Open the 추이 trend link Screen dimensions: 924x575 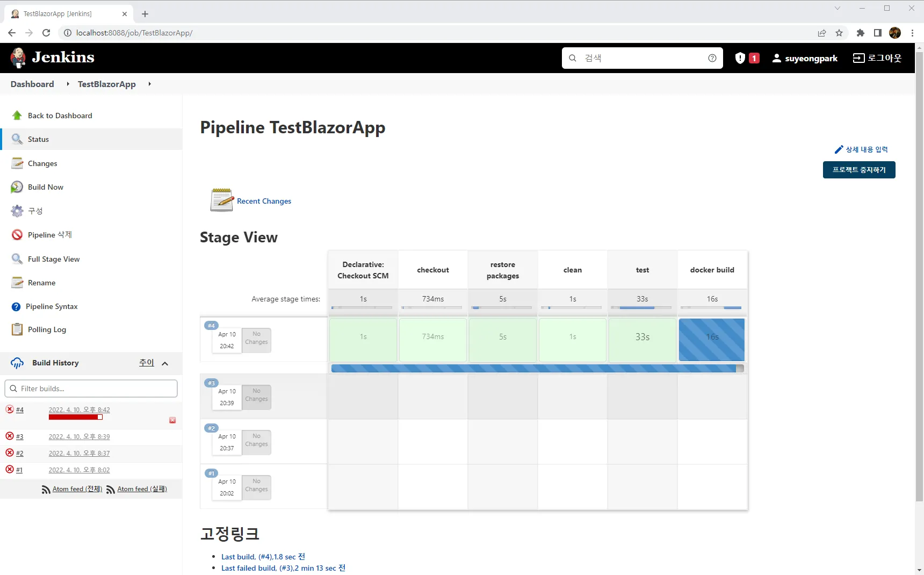tap(147, 363)
